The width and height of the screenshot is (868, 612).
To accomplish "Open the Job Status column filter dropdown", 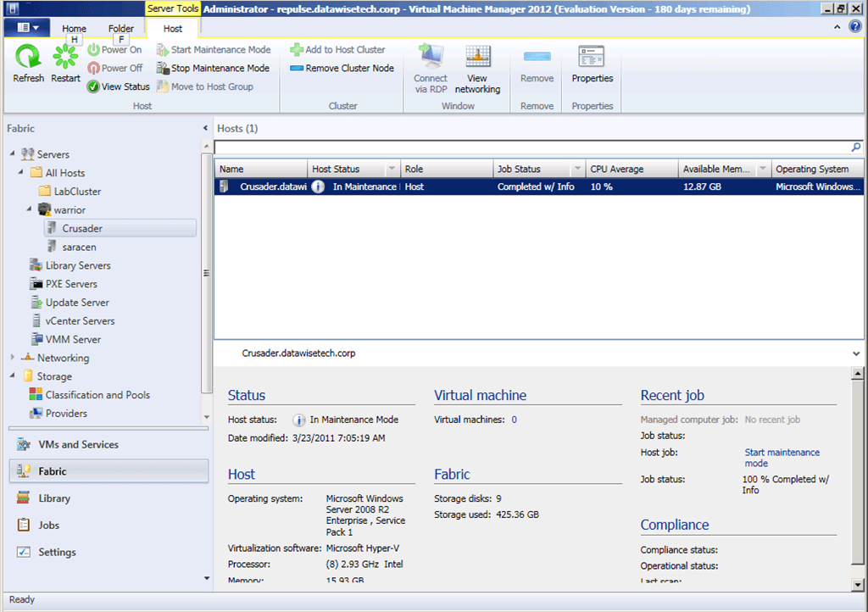I will point(577,169).
